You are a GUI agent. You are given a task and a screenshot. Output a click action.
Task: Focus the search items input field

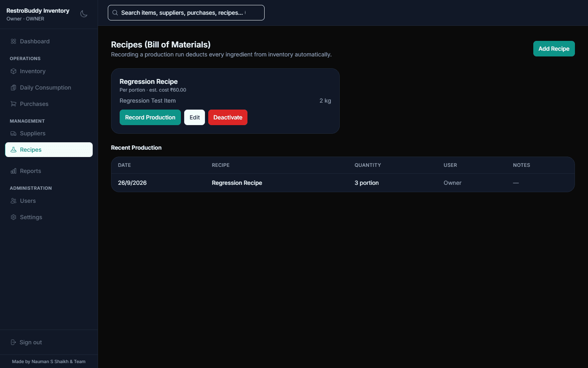pos(186,13)
